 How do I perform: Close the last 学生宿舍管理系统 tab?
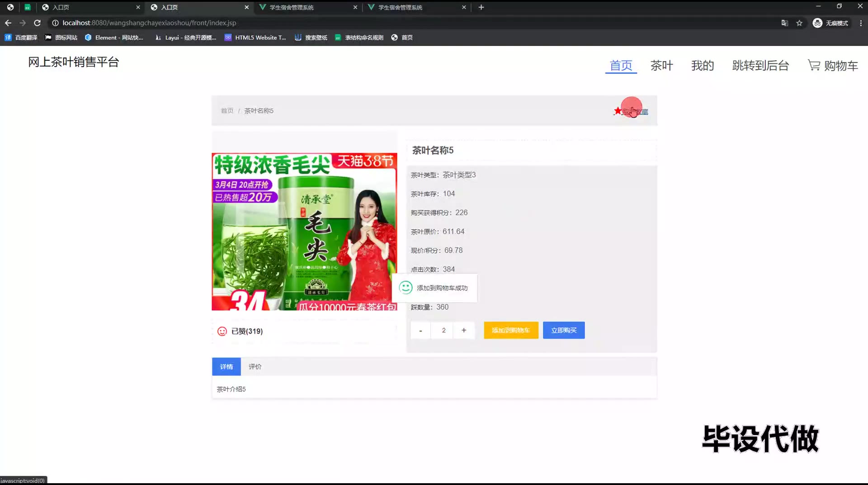coord(463,7)
